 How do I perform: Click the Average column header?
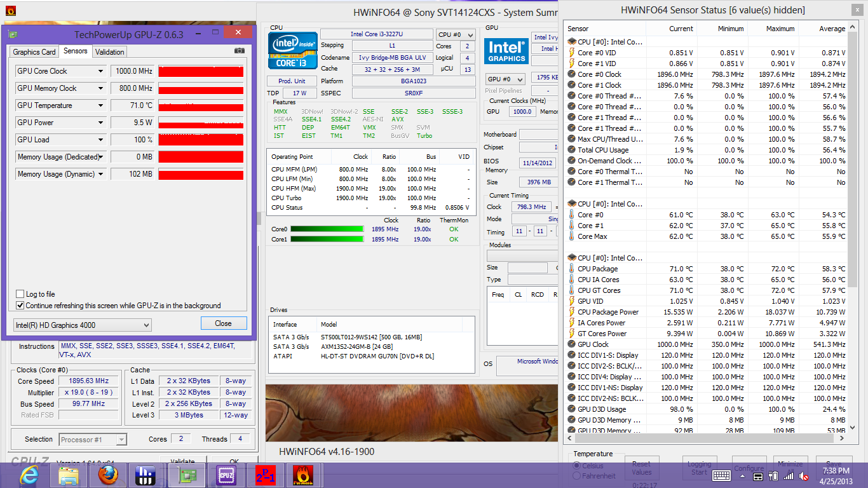pos(824,29)
